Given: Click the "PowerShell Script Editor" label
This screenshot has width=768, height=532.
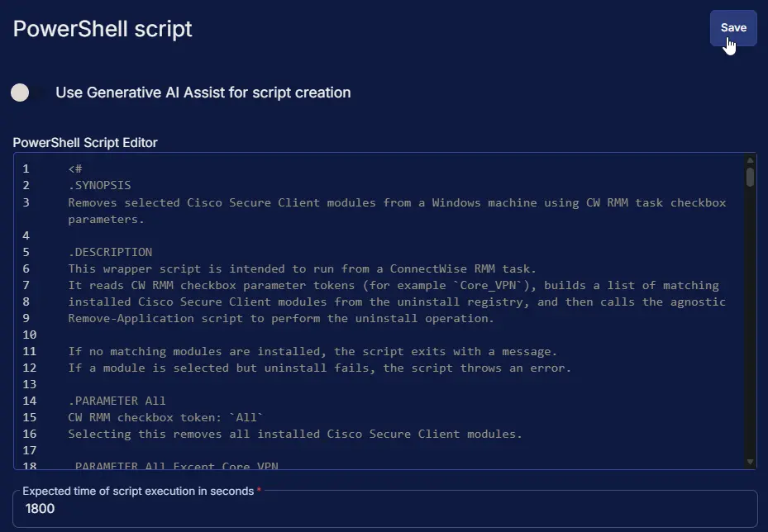Looking at the screenshot, I should click(85, 143).
